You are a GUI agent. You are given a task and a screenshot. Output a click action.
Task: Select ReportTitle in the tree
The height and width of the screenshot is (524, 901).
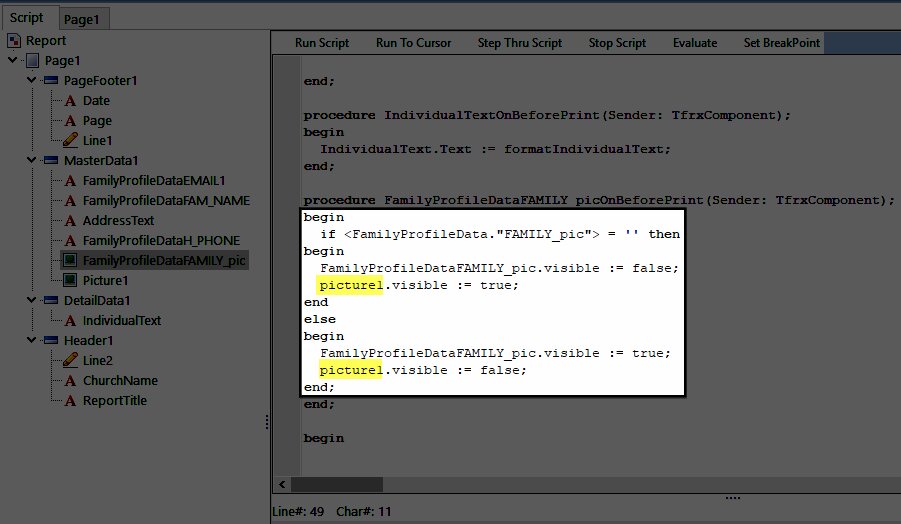pyautogui.click(x=115, y=400)
